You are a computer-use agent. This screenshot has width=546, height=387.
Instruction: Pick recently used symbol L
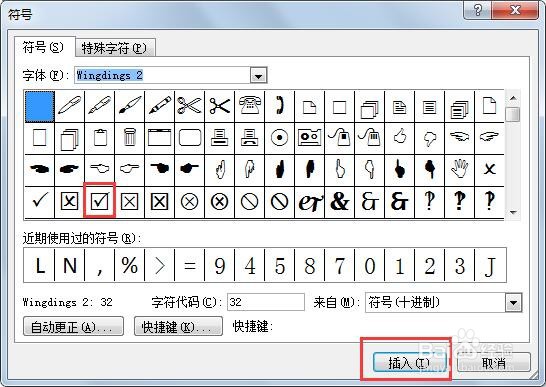(40, 265)
